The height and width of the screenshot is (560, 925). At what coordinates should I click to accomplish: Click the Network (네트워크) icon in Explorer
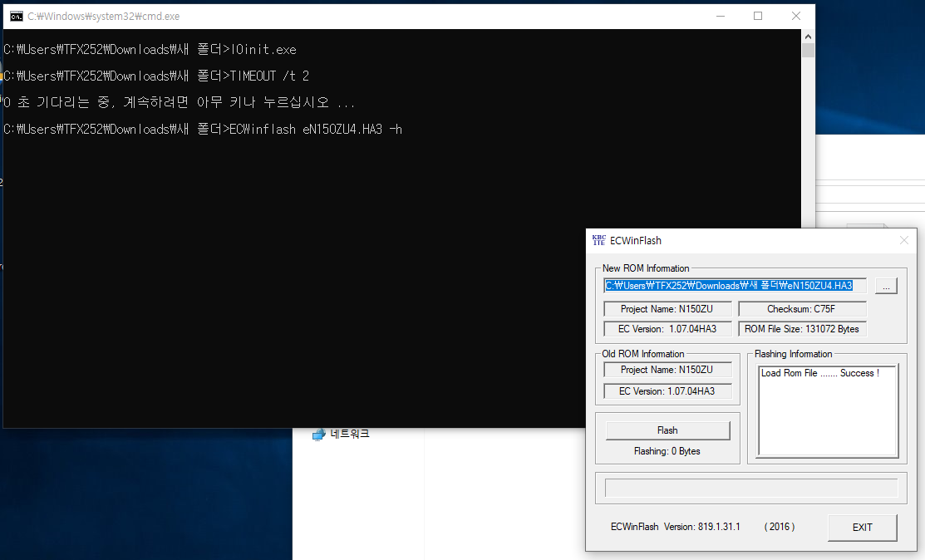click(318, 435)
